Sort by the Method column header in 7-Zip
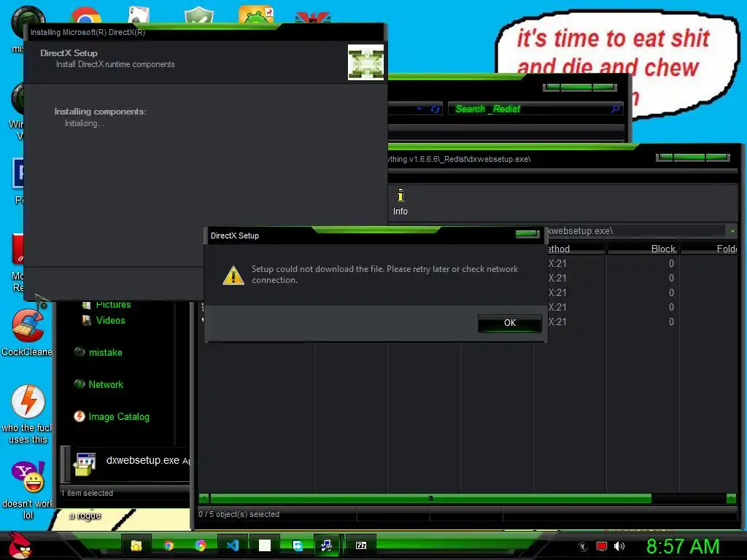Viewport: 747px width, 560px height. [576, 249]
